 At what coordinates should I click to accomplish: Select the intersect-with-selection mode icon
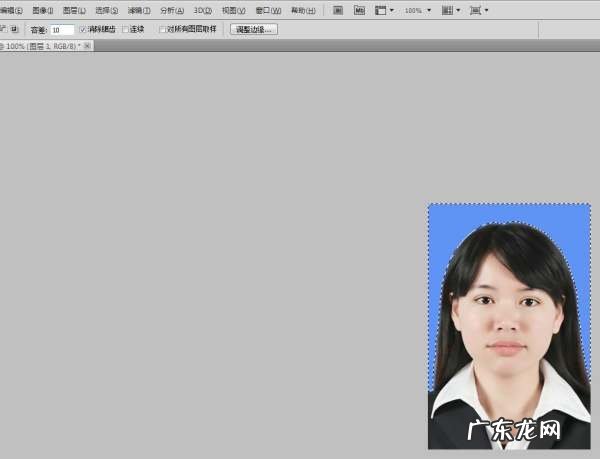pyautogui.click(x=14, y=29)
